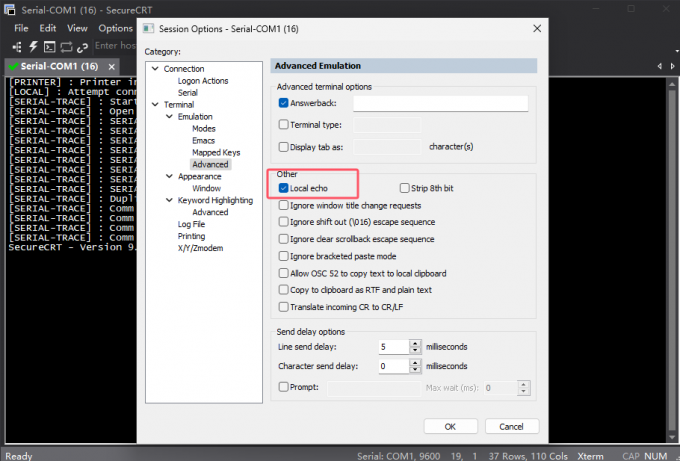
Task: Click the Enter host address field
Action: [115, 46]
